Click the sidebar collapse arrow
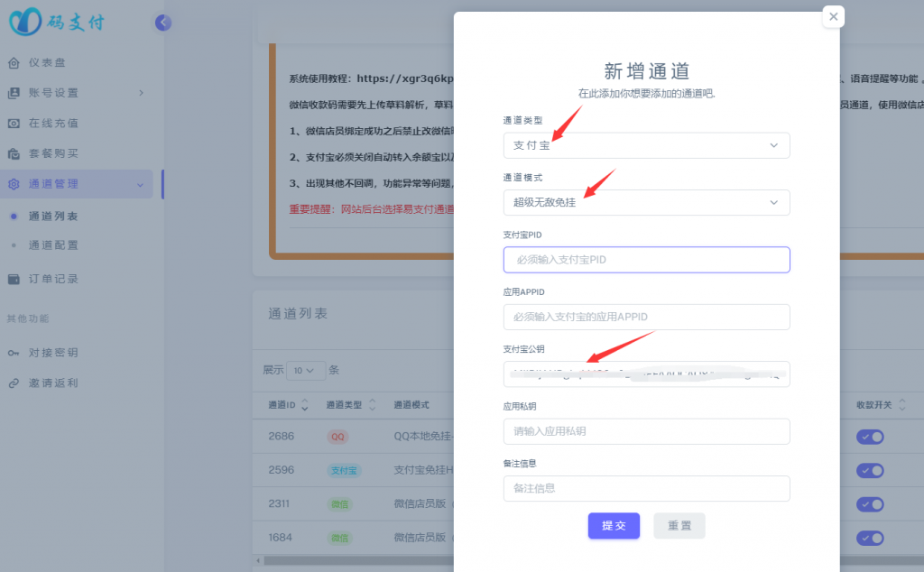 tap(162, 22)
